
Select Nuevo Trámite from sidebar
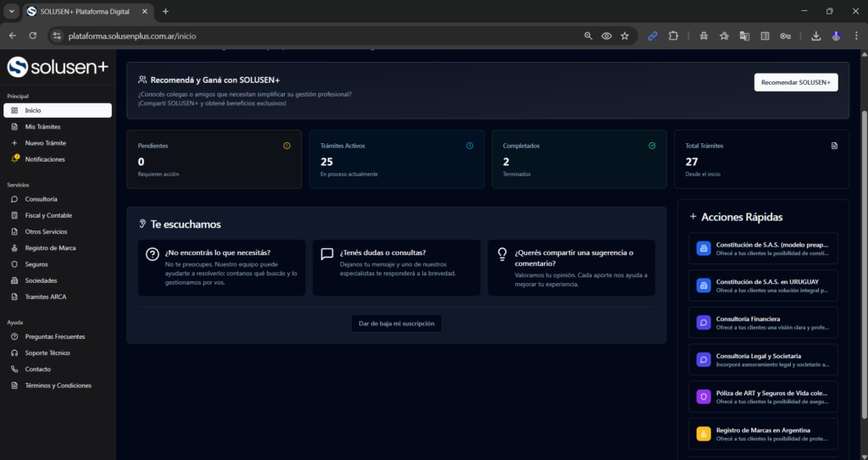point(45,143)
